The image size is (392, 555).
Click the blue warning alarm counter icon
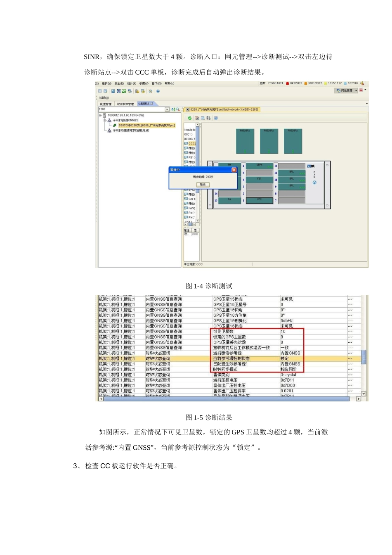click(x=345, y=83)
